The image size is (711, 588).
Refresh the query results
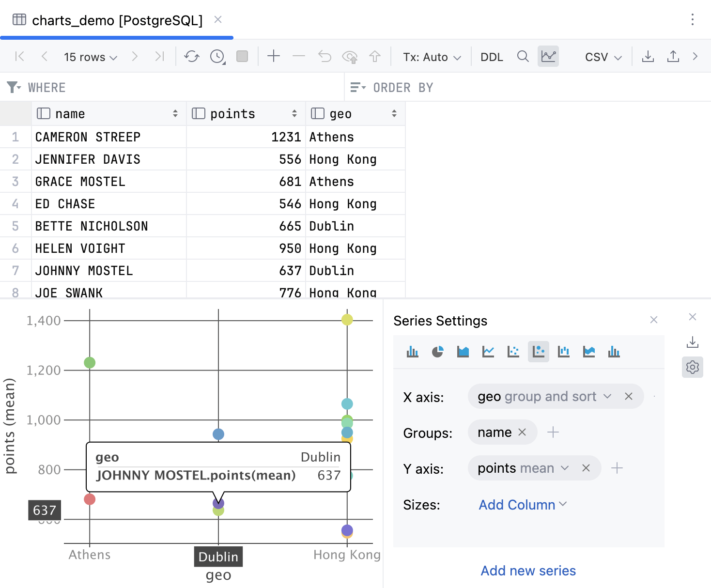tap(191, 56)
